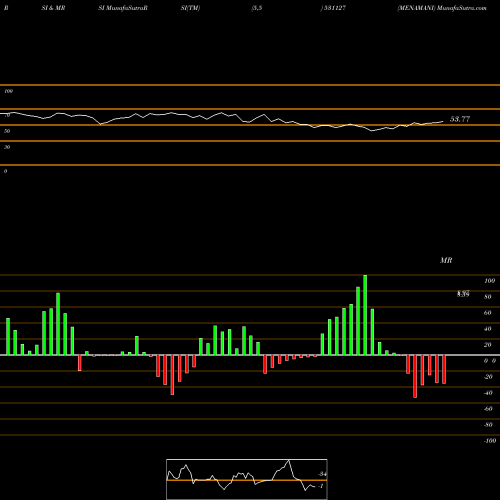Click the (5,5 parameter text in header

click(257, 8)
